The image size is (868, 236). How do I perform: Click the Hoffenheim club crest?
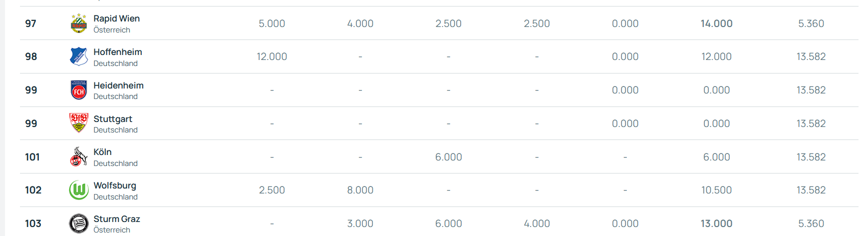pyautogui.click(x=79, y=56)
